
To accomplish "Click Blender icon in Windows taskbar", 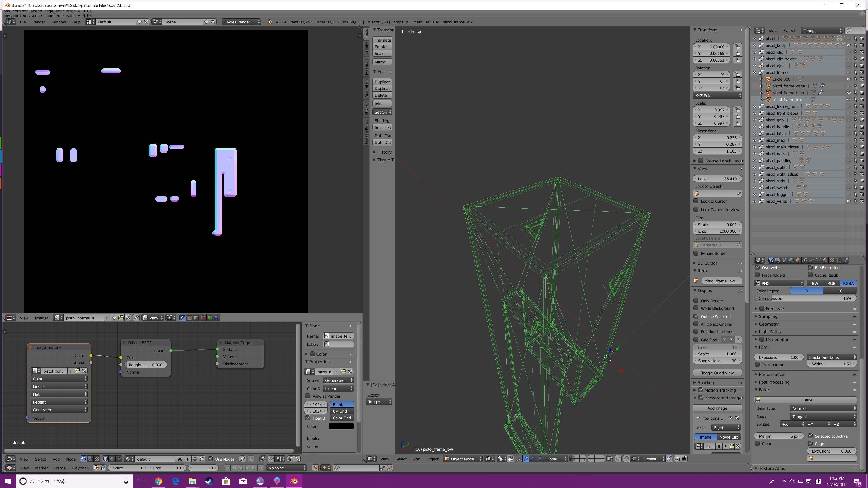I will pyautogui.click(x=294, y=481).
